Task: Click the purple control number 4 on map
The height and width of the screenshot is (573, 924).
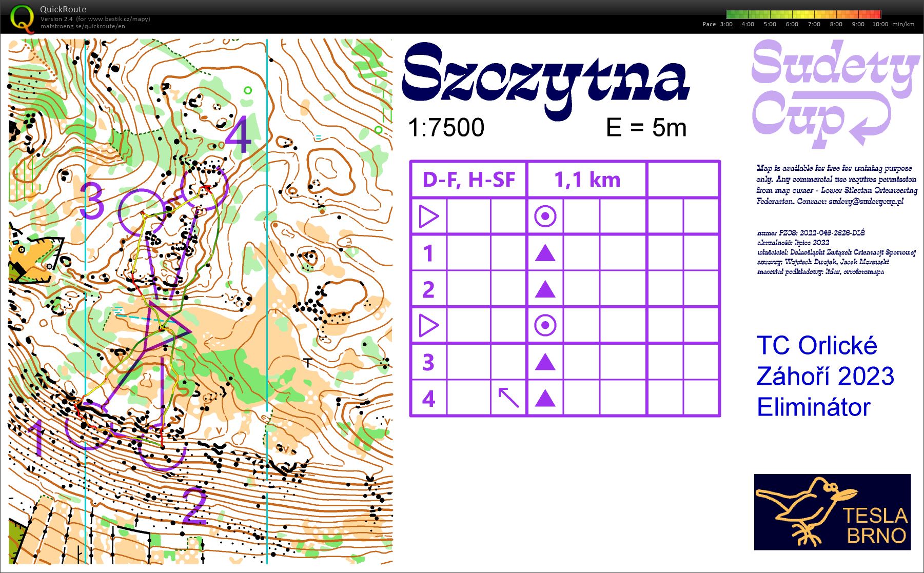Action: point(238,135)
